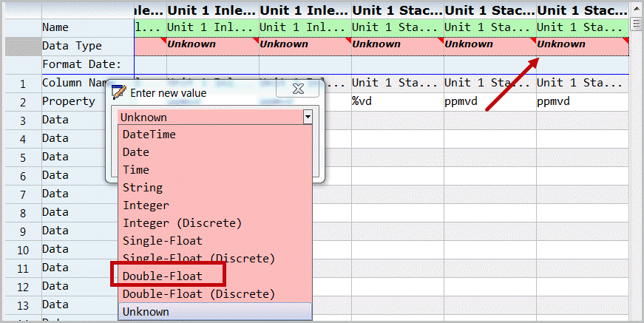This screenshot has height=323, width=644.
Task: Pick Integer (Discrete) from the list
Action: 182,223
